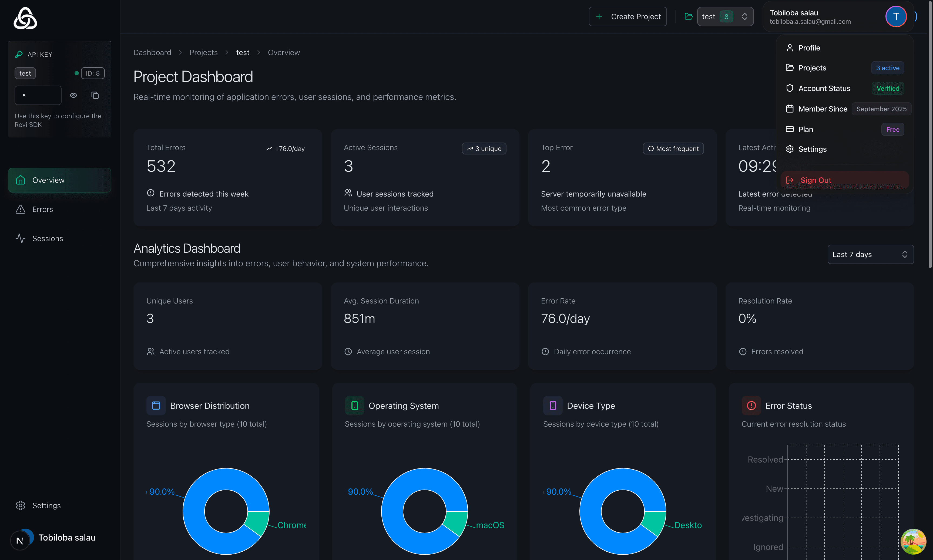Copy the API key using the copy icon
The width and height of the screenshot is (933, 560).
tap(95, 95)
